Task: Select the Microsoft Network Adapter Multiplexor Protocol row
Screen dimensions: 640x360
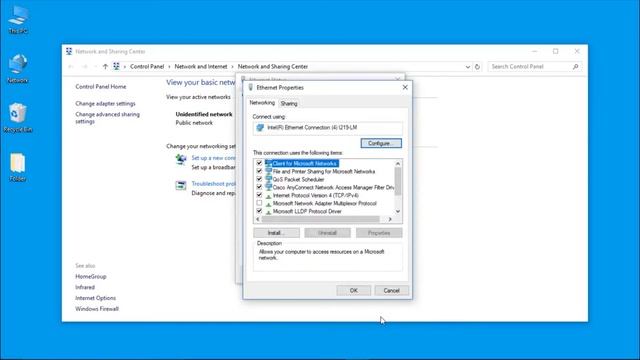Action: (x=325, y=203)
